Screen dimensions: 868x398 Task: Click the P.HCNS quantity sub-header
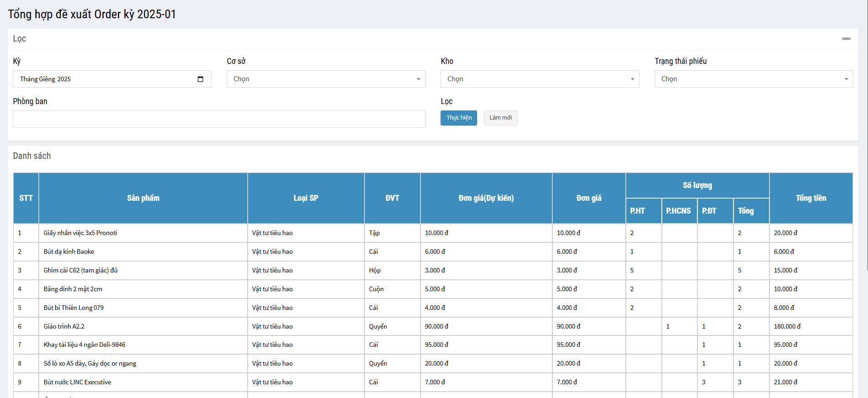[x=679, y=211]
